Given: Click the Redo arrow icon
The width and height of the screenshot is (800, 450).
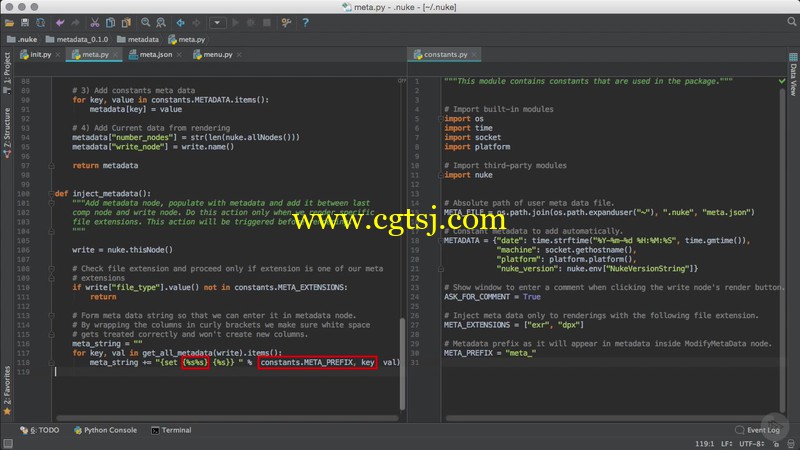Looking at the screenshot, I should click(x=76, y=22).
